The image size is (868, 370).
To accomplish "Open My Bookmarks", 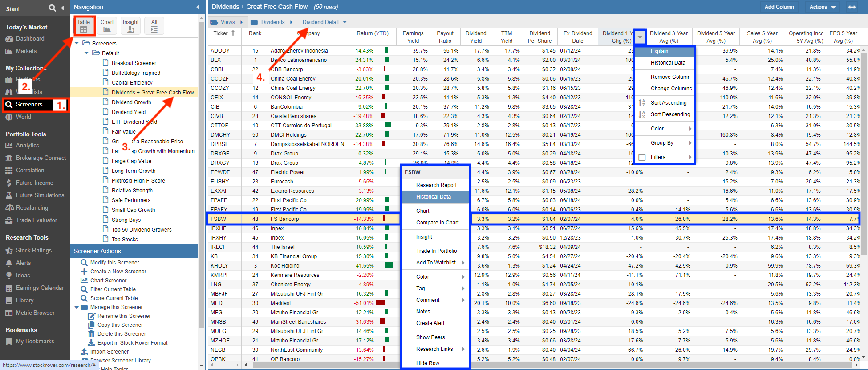I will pos(35,341).
